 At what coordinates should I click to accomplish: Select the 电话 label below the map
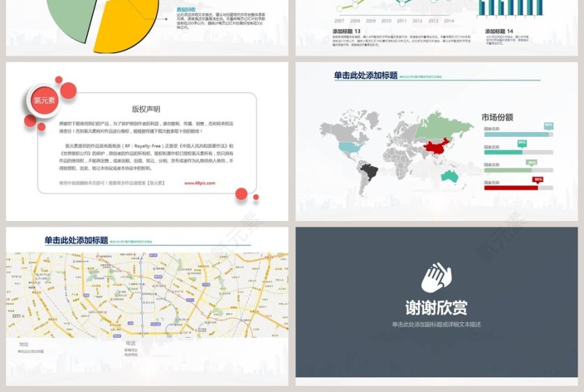coord(131,343)
